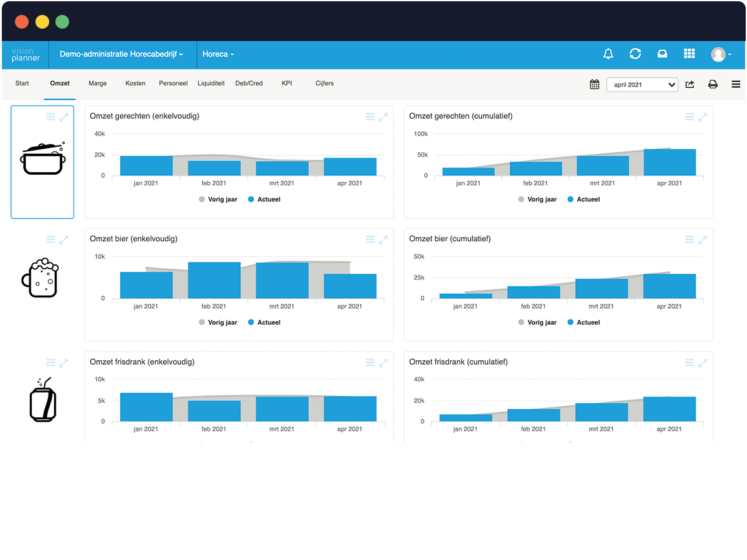Select the cooking pot icon tile
Image resolution: width=747 pixels, height=560 pixels.
point(42,162)
